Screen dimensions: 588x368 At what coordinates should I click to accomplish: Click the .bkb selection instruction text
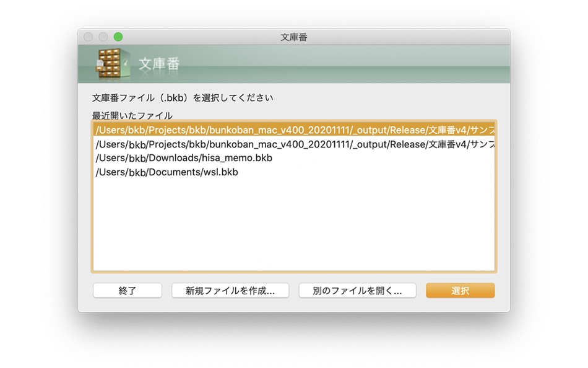(x=183, y=97)
